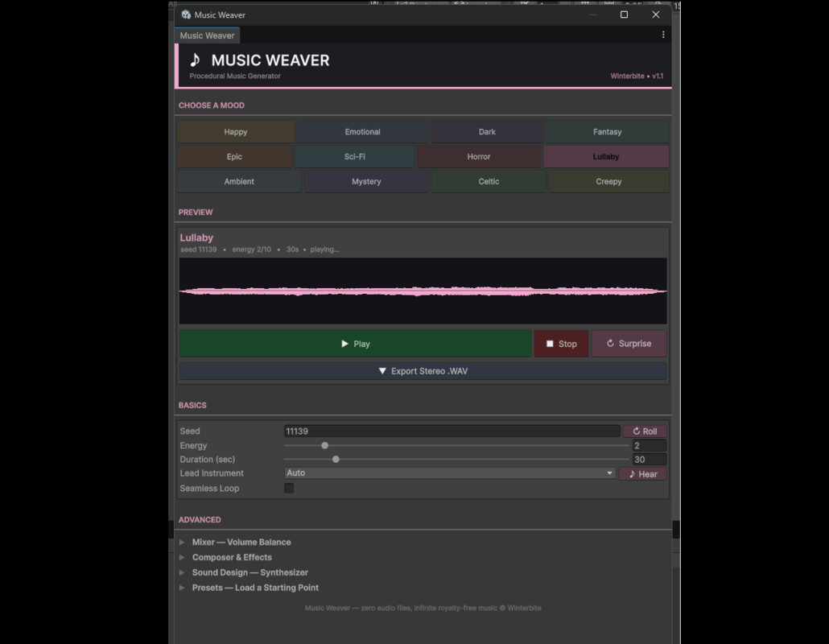This screenshot has width=829, height=644.
Task: Adjust the Energy slider handle
Action: (x=324, y=446)
